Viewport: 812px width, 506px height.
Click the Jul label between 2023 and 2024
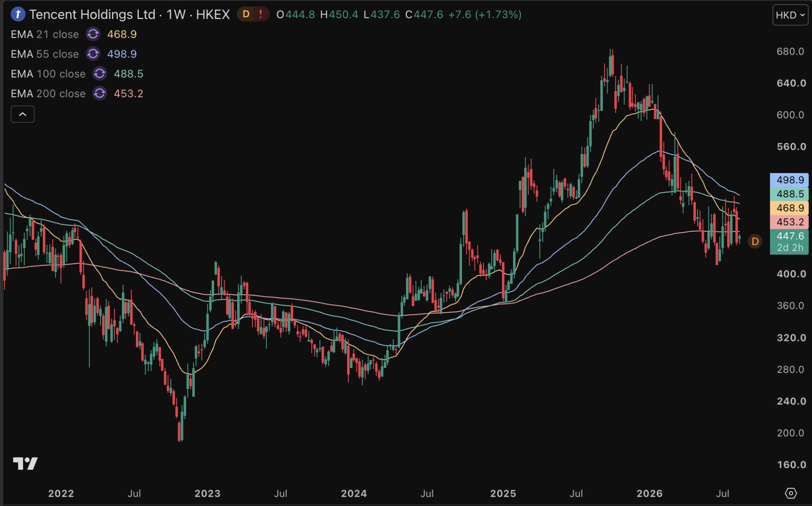pos(281,493)
